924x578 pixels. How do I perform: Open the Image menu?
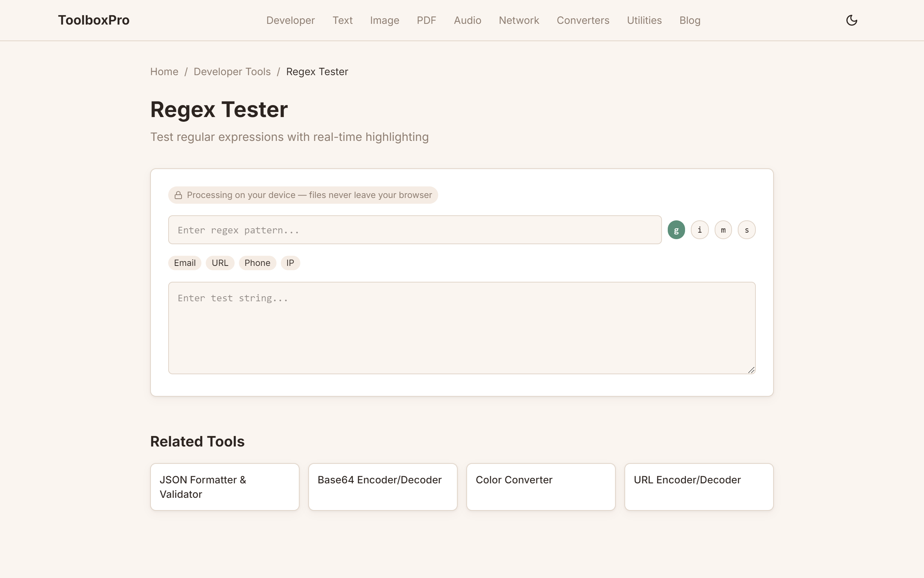[x=384, y=20]
